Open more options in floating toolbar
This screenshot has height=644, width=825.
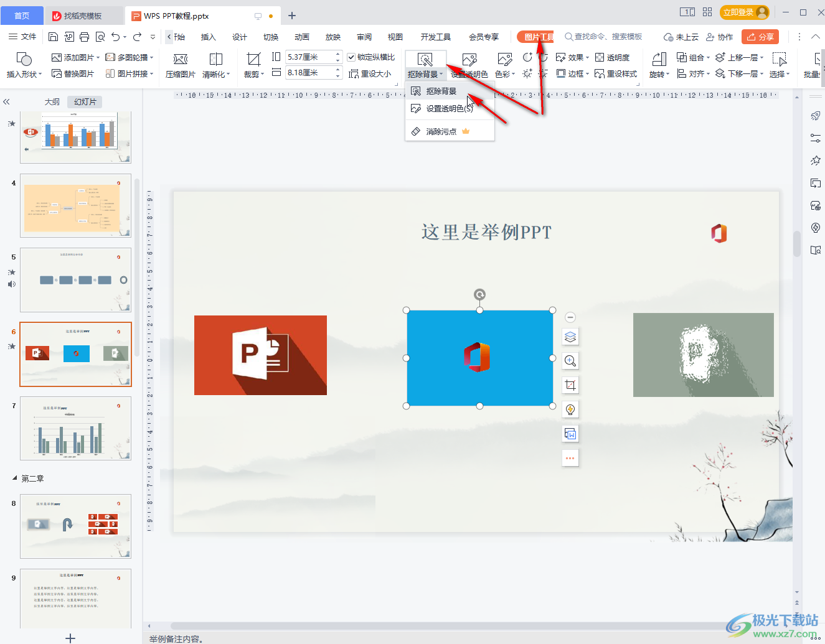point(570,458)
